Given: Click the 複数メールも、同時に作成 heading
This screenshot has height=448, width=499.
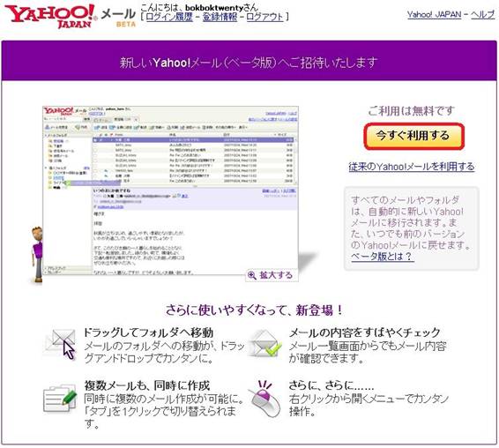Looking at the screenshot, I should 147,385.
